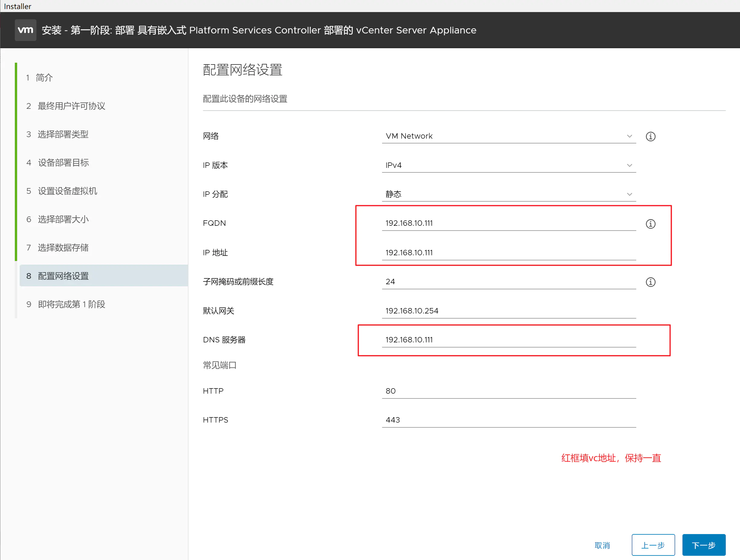Jump to step 7 选择数据存储
This screenshot has width=740, height=560.
(57, 248)
